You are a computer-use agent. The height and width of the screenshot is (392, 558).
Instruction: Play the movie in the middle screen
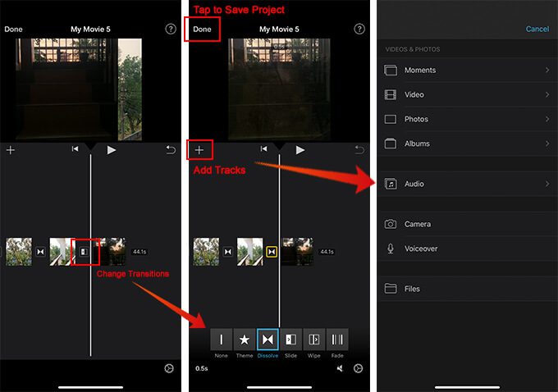[x=300, y=150]
